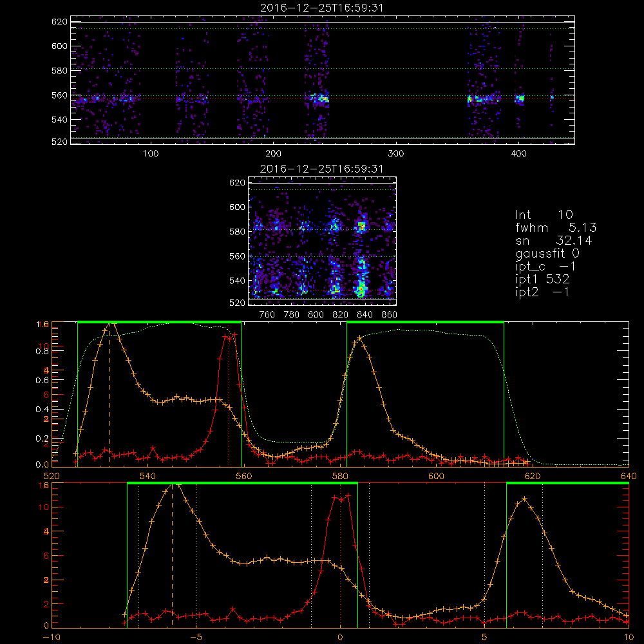Click y-axis label 0.4 on third plot
Image resolution: width=644 pixels, height=644 pixels.
coord(43,410)
